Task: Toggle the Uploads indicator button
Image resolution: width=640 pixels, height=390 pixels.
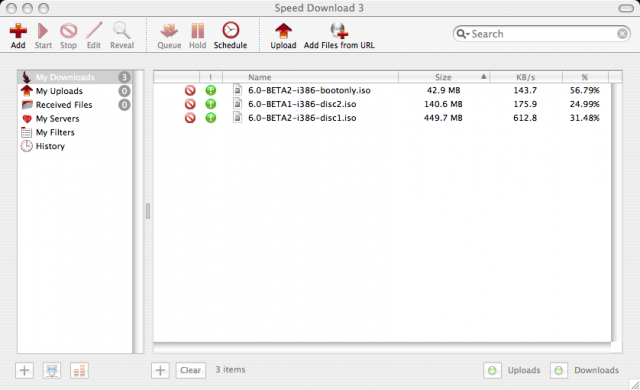Action: click(x=492, y=370)
